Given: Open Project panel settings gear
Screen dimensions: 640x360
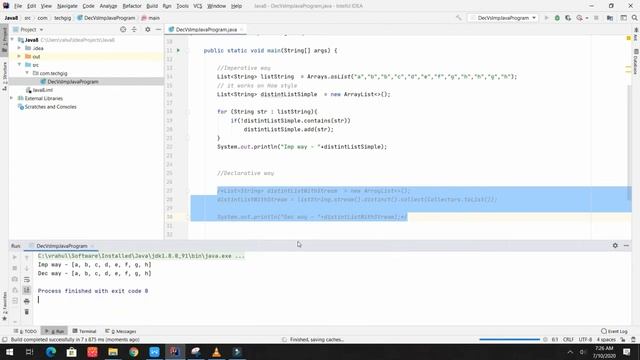Looking at the screenshot, I should (x=148, y=29).
